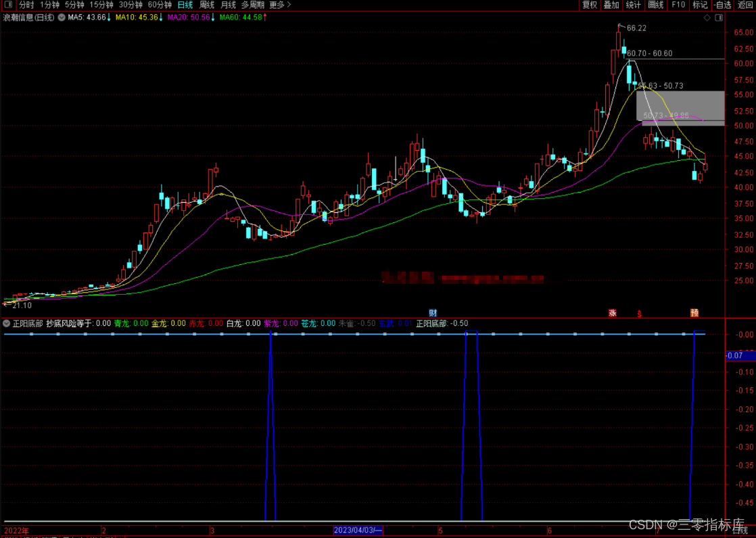This screenshot has width=756, height=538.
Task: Click the MA5: 43.66 indicator label
Action: tap(90, 18)
